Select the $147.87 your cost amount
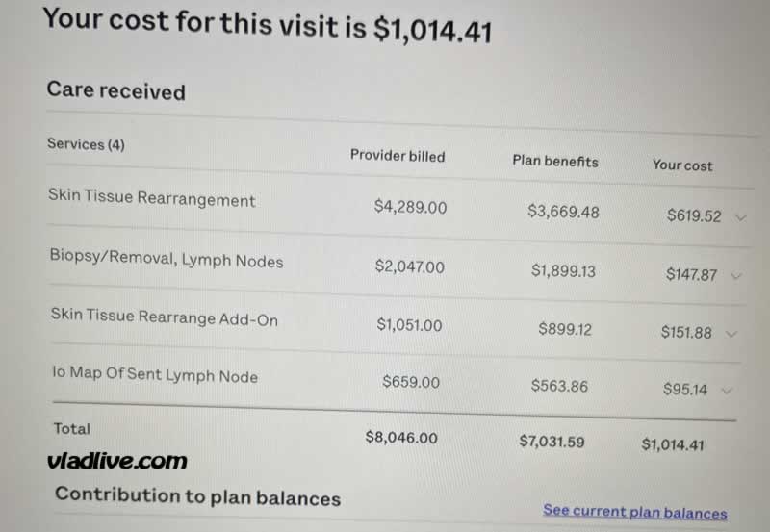770x532 pixels. [691, 274]
